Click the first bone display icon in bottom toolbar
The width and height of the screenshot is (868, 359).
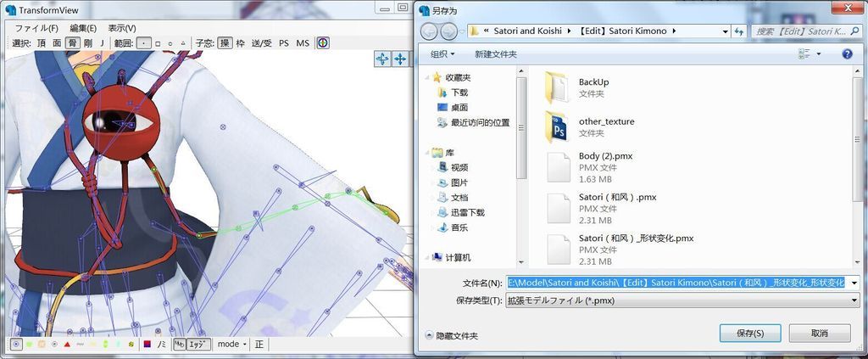16,345
